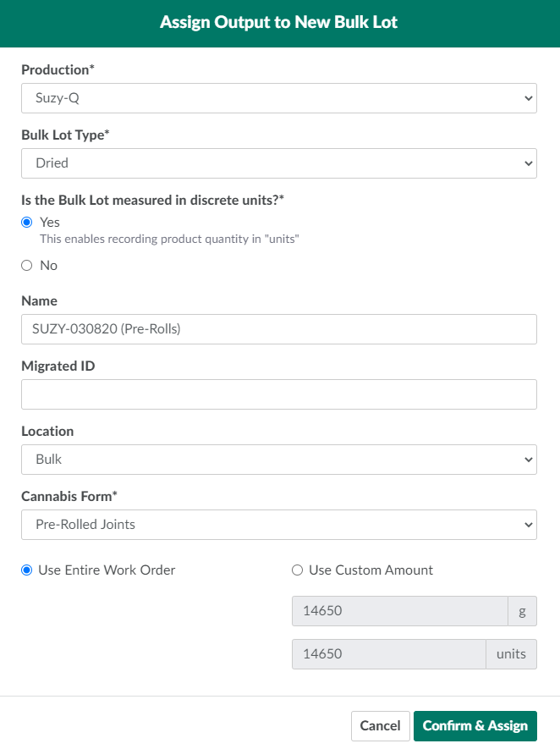The height and width of the screenshot is (749, 560).
Task: Click the Production dropdown chevron arrow
Action: (x=529, y=98)
